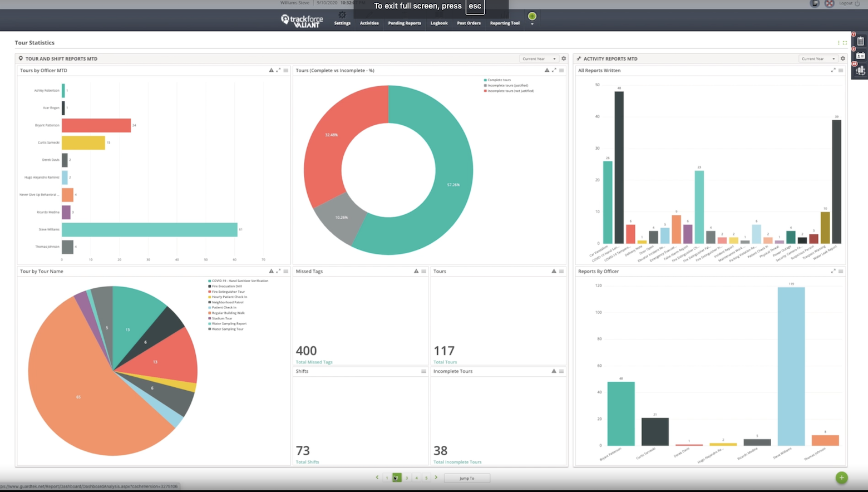Open the Settings gear in top navigation
868x492 pixels.
(342, 16)
